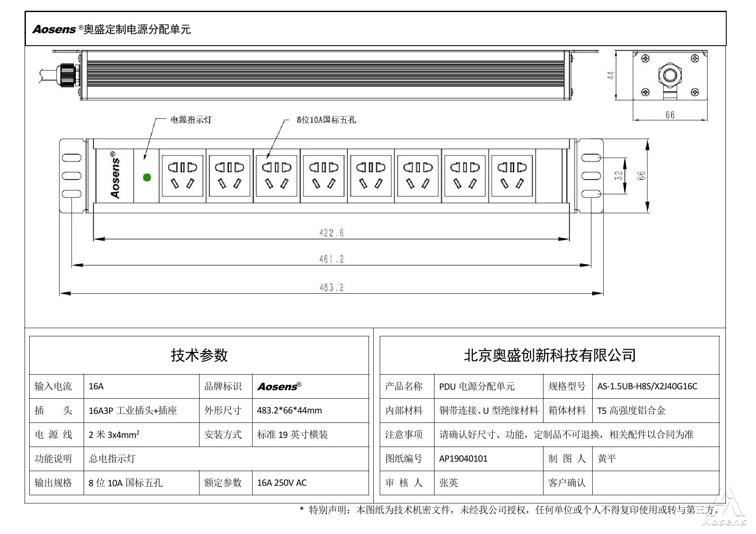Click the 技术参数 table heading
This screenshot has height=534, width=756.
tap(199, 355)
